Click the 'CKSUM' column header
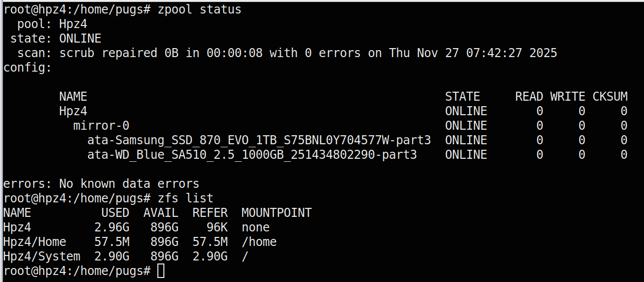The height and width of the screenshot is (282, 644). click(x=610, y=97)
